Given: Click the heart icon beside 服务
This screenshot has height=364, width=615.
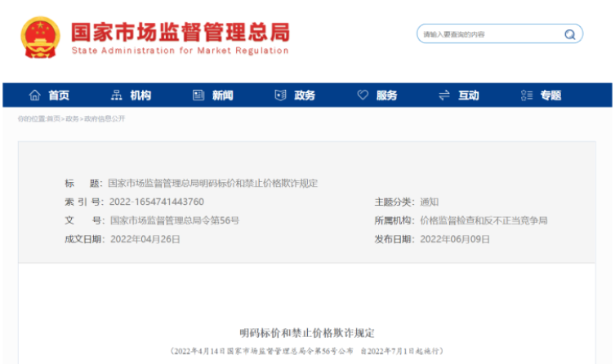Looking at the screenshot, I should pyautogui.click(x=363, y=95).
